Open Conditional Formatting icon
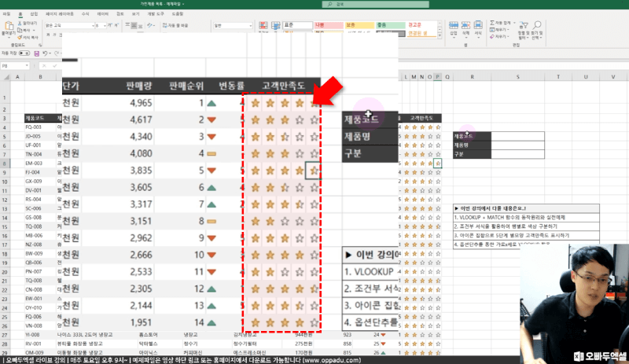 pyautogui.click(x=263, y=25)
